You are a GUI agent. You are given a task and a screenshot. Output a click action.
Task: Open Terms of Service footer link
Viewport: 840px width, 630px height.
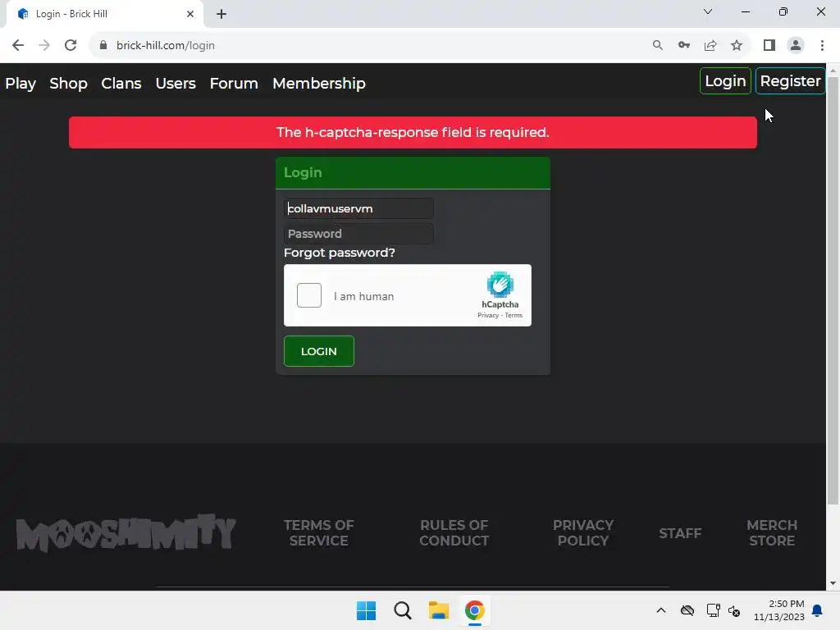(x=319, y=533)
